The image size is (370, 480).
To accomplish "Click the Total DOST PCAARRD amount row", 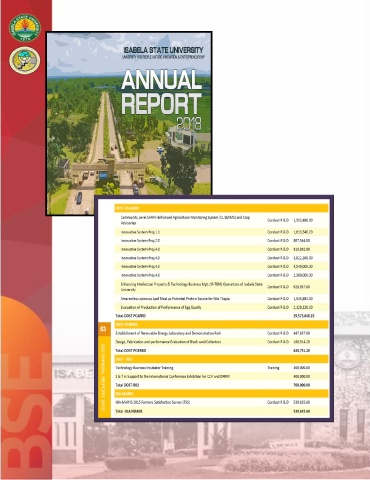I will (221, 316).
